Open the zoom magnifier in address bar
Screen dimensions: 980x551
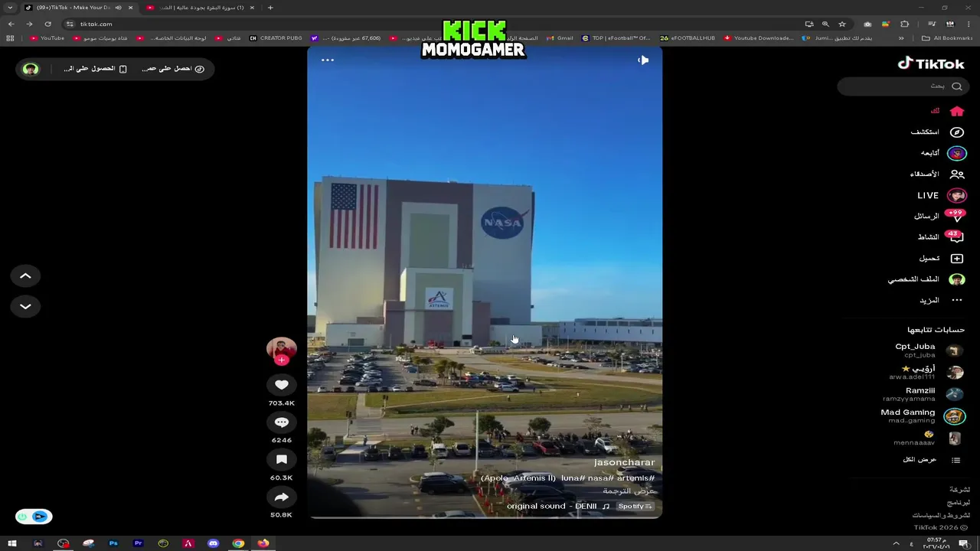(x=825, y=24)
